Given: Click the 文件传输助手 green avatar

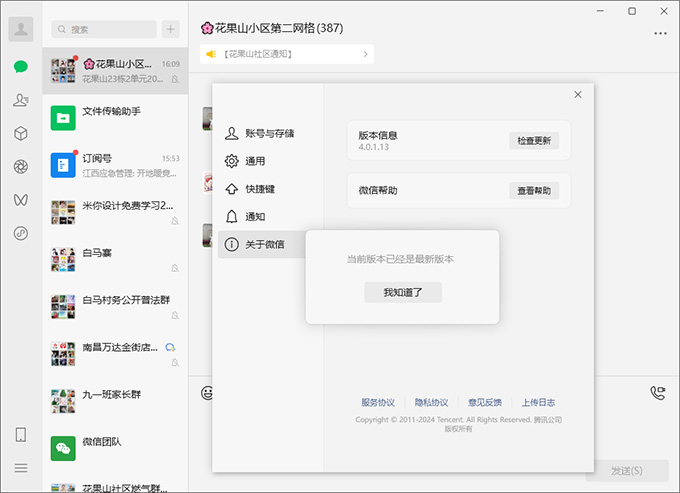Looking at the screenshot, I should point(63,118).
